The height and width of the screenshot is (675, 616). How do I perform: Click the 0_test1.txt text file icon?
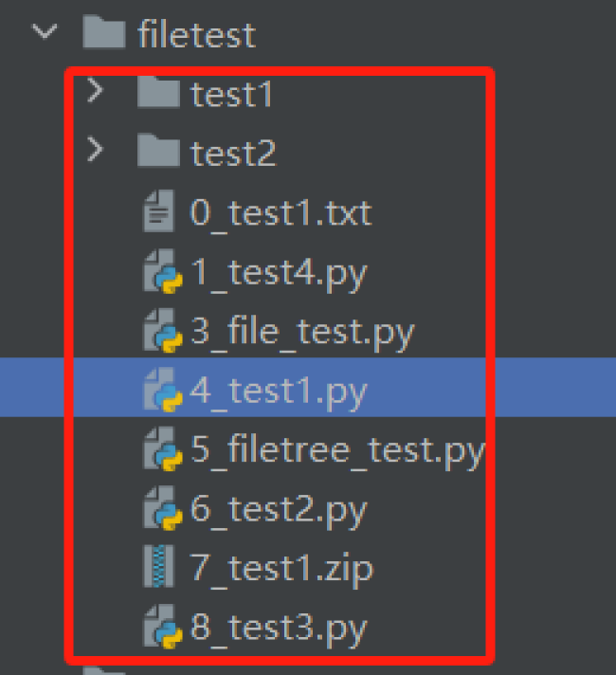click(159, 210)
